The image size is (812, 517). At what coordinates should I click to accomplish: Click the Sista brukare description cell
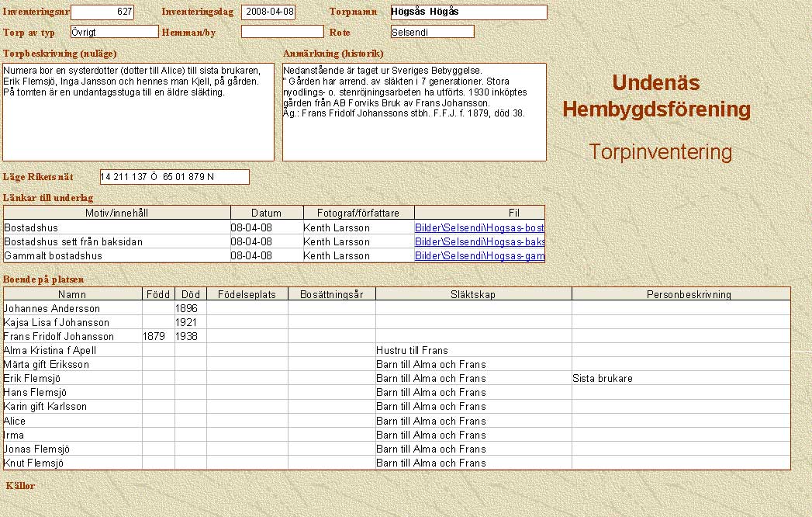click(681, 379)
